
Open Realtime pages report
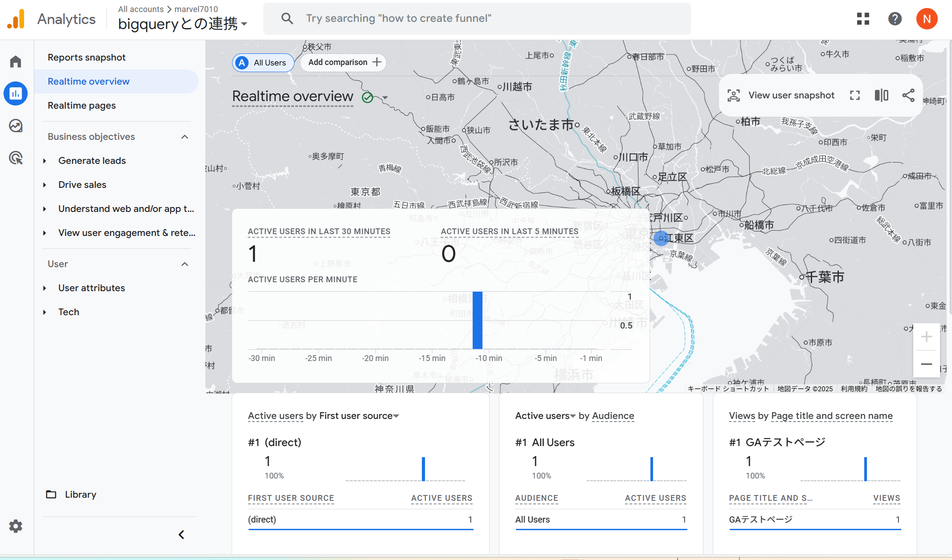pyautogui.click(x=82, y=106)
